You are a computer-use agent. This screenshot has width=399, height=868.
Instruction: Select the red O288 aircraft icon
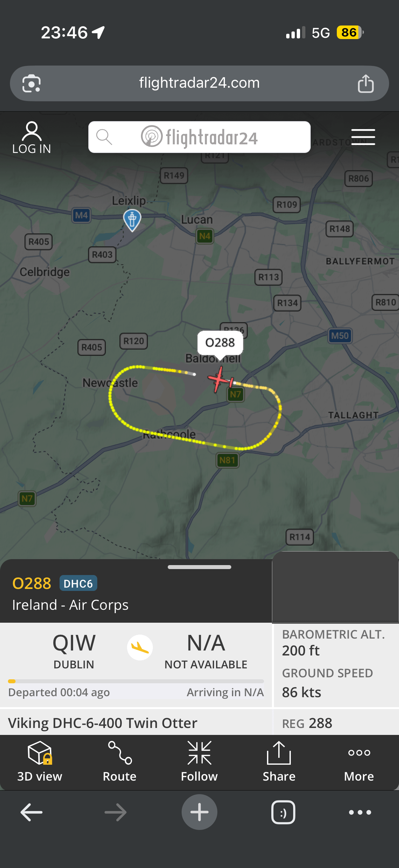(220, 380)
